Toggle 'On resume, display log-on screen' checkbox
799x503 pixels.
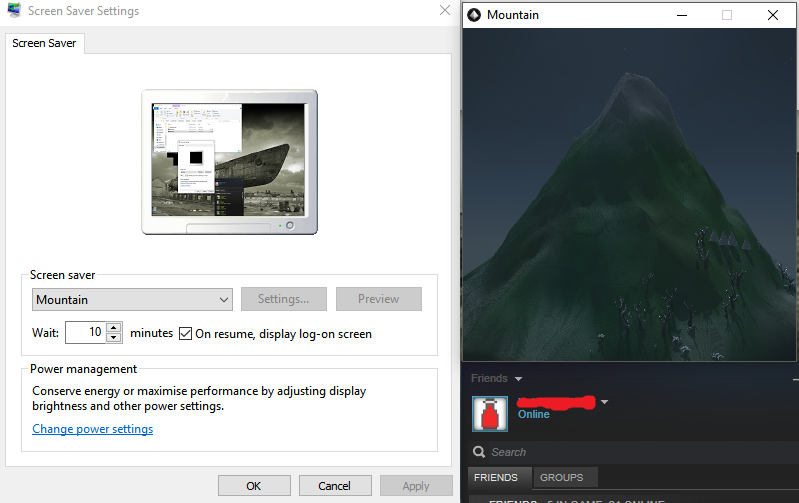pyautogui.click(x=185, y=334)
